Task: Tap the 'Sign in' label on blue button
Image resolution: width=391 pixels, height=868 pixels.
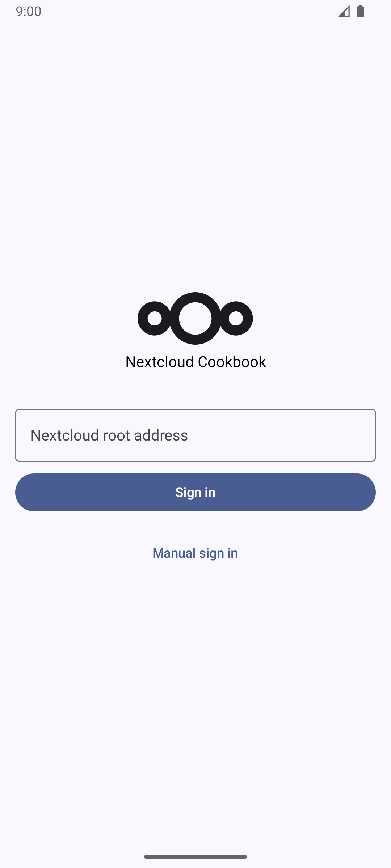Action: click(x=195, y=492)
